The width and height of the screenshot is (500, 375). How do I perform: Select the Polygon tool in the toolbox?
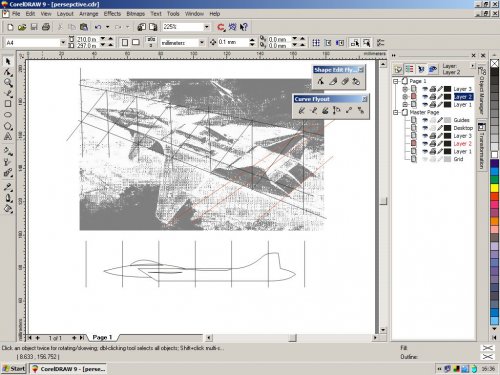(x=8, y=126)
